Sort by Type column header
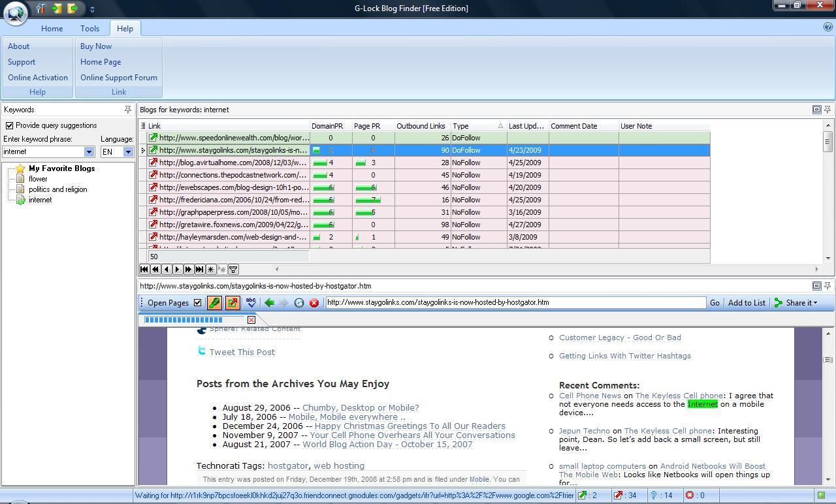 click(x=478, y=126)
